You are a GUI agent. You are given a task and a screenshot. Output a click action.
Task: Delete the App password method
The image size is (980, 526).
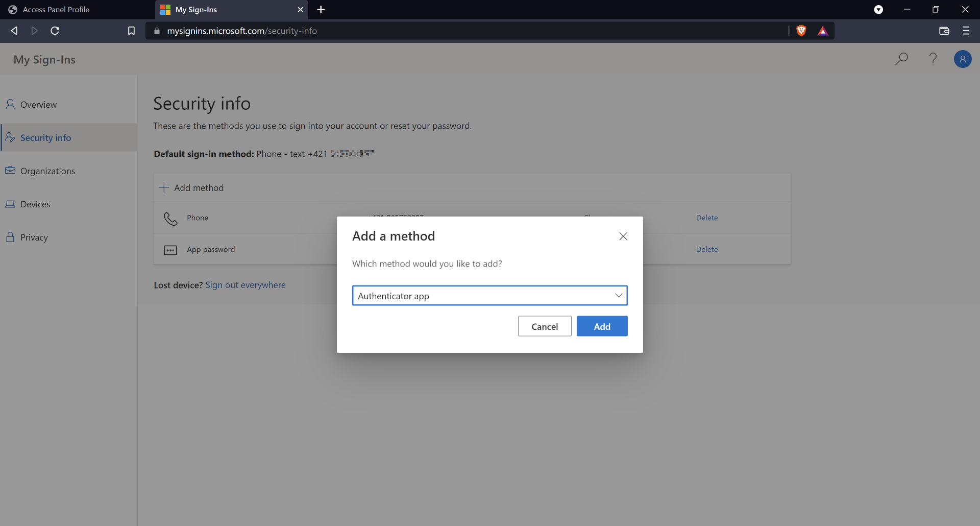(706, 250)
